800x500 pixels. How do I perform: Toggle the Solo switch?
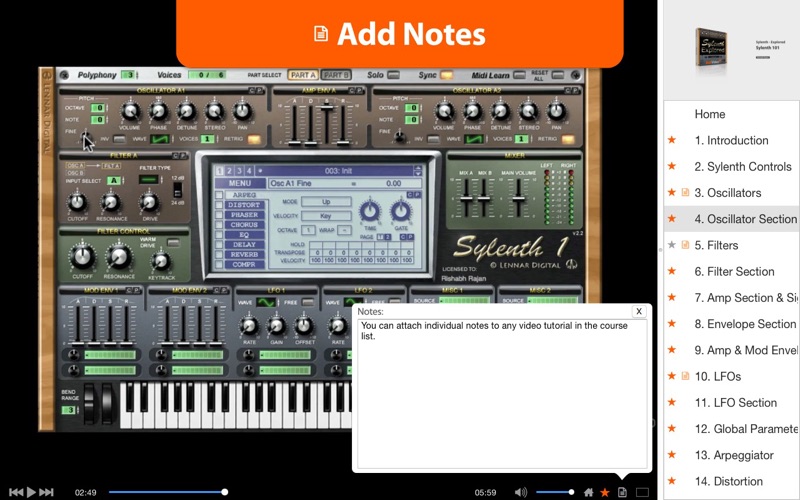[393, 75]
